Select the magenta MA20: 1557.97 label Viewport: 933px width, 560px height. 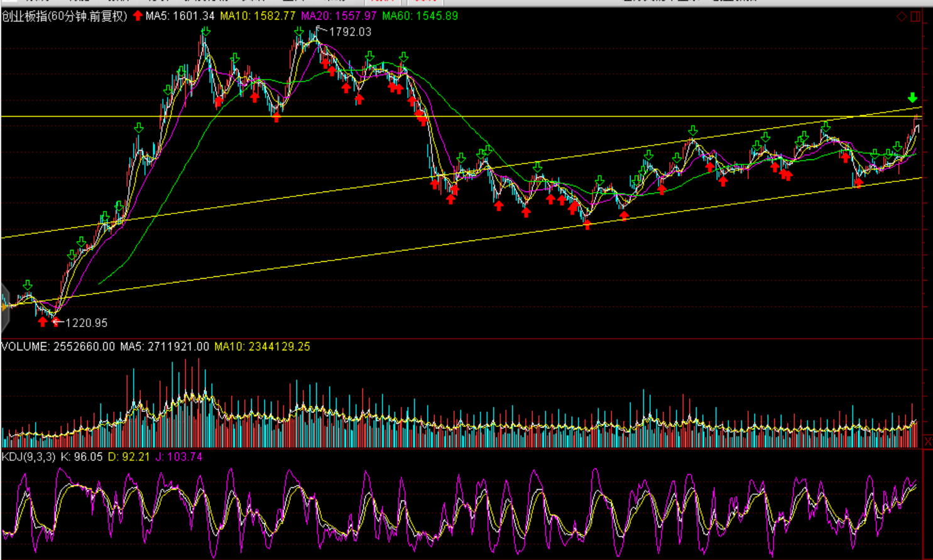339,16
